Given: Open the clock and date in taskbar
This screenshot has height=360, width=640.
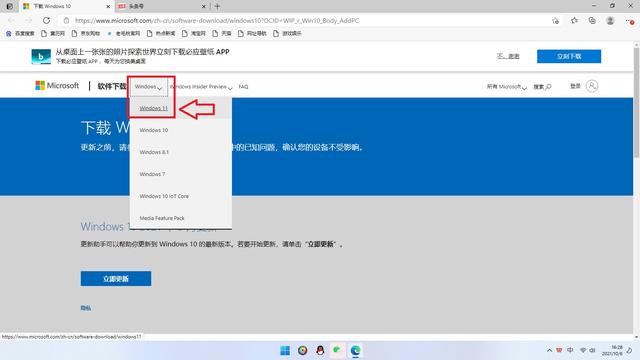Looking at the screenshot, I should click(x=612, y=351).
